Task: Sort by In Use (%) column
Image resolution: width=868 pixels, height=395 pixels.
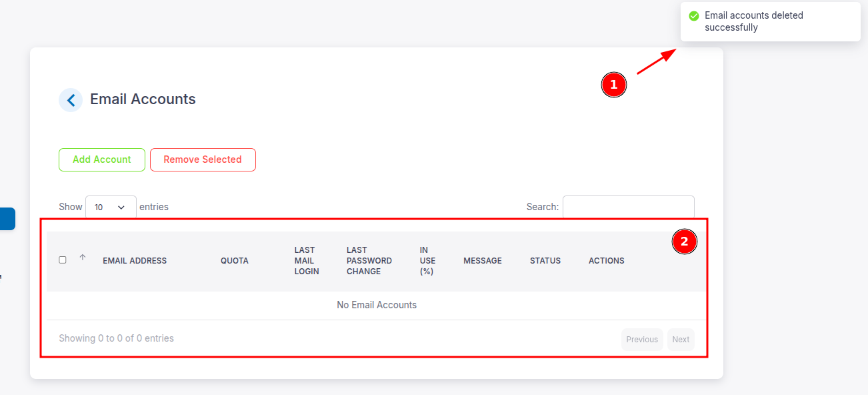Action: pos(427,261)
